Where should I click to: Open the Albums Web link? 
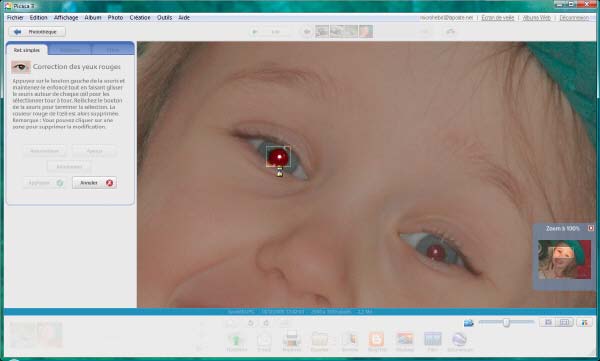coord(536,18)
